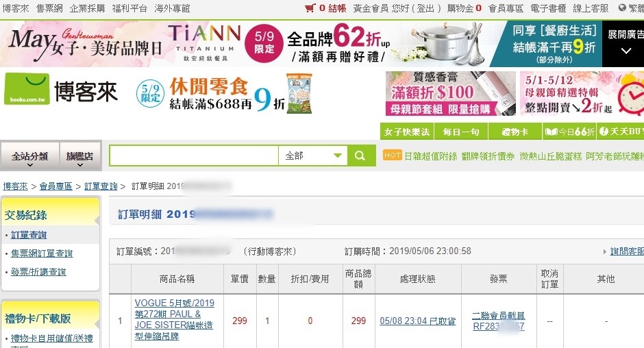Screen dimensions: 644x348
Task: Open the 會員專區 top bar link
Action: click(x=506, y=8)
